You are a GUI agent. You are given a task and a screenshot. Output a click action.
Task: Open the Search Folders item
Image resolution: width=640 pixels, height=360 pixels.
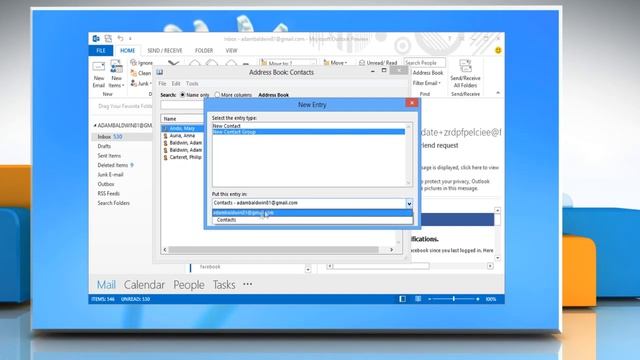coord(113,203)
